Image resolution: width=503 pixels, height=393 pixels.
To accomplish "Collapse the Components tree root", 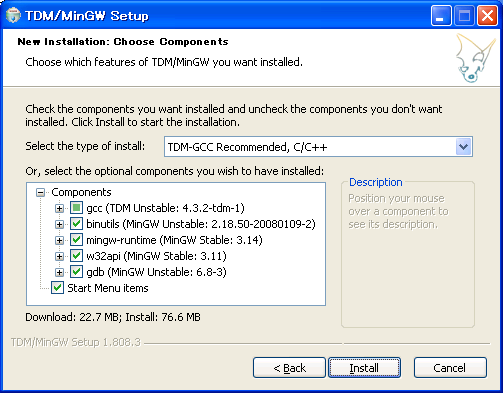I will pos(40,192).
